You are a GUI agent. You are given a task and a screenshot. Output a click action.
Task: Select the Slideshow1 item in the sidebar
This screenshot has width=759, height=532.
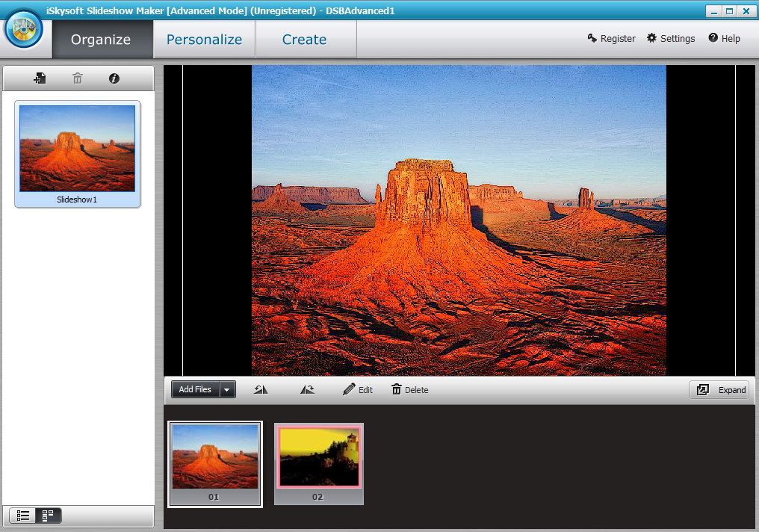click(77, 149)
